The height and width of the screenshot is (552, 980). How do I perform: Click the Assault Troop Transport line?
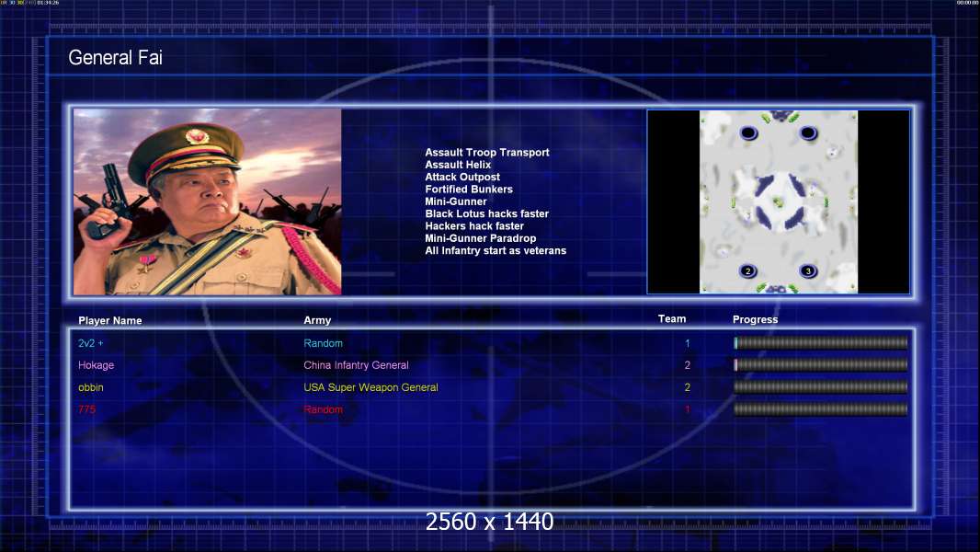click(487, 153)
